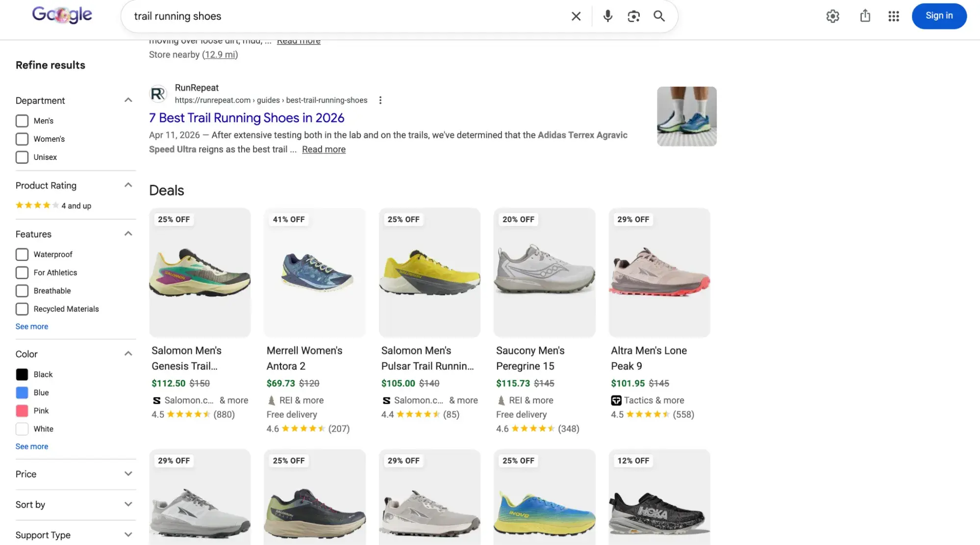Open the Merrell Women's Antora 2 shoe image
The image size is (980, 545).
[315, 273]
